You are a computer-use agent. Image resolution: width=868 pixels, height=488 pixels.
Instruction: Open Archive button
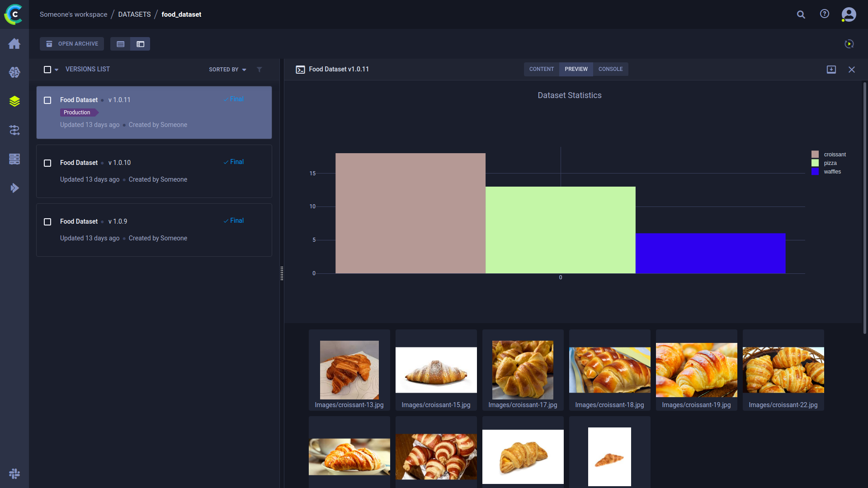[72, 44]
